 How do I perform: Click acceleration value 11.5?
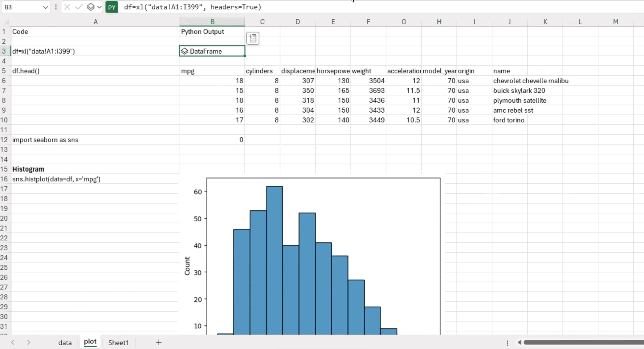coord(404,90)
